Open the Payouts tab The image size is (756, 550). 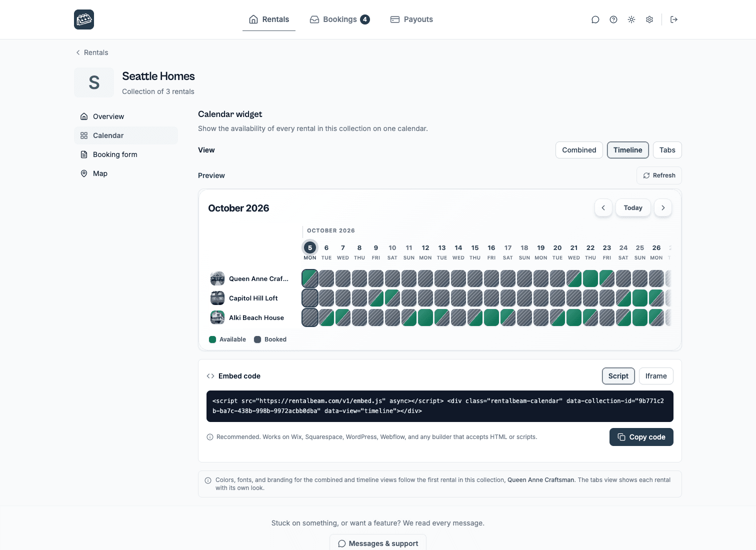[411, 19]
